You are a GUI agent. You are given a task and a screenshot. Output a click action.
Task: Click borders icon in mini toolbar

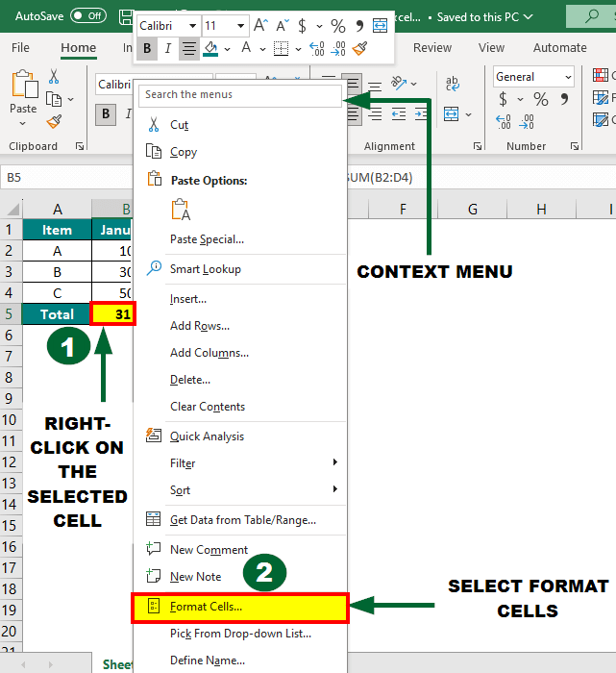pyautogui.click(x=281, y=48)
